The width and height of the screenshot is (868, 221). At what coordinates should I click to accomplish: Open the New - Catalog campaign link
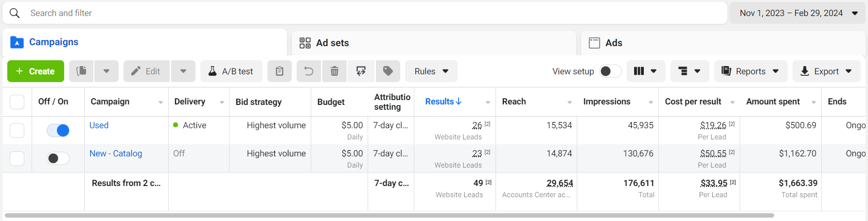(116, 153)
